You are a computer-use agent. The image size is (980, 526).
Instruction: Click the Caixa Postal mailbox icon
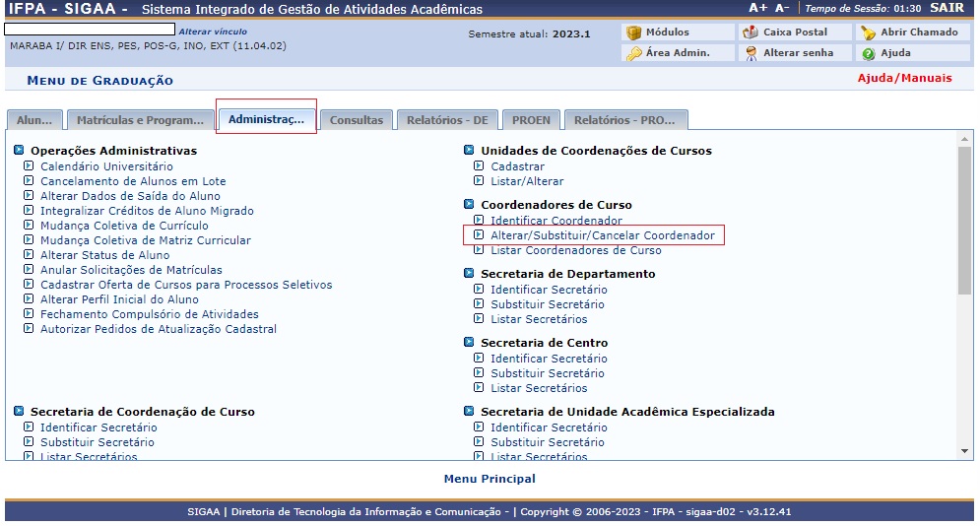pos(750,33)
